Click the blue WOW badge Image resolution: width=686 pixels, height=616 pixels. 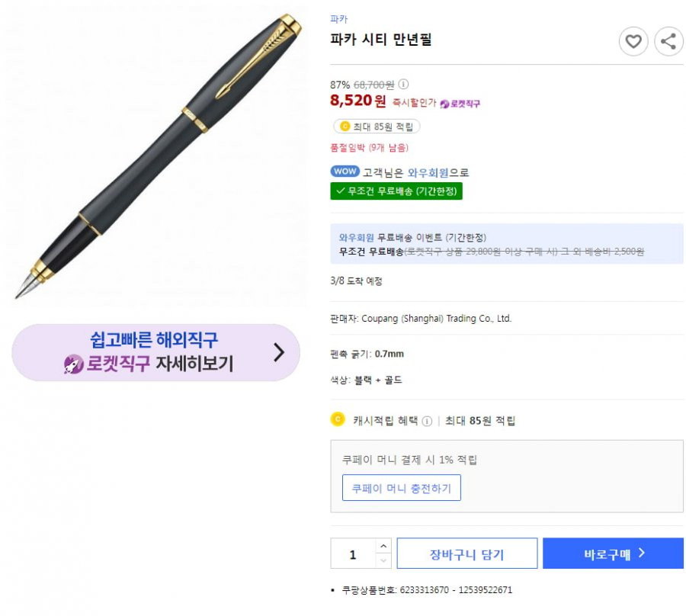[x=345, y=172]
